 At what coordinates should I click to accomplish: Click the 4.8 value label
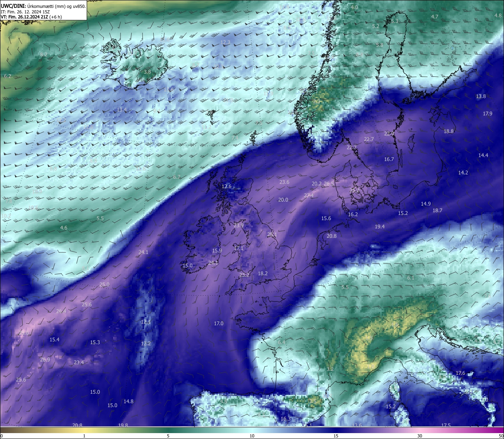coord(498,15)
